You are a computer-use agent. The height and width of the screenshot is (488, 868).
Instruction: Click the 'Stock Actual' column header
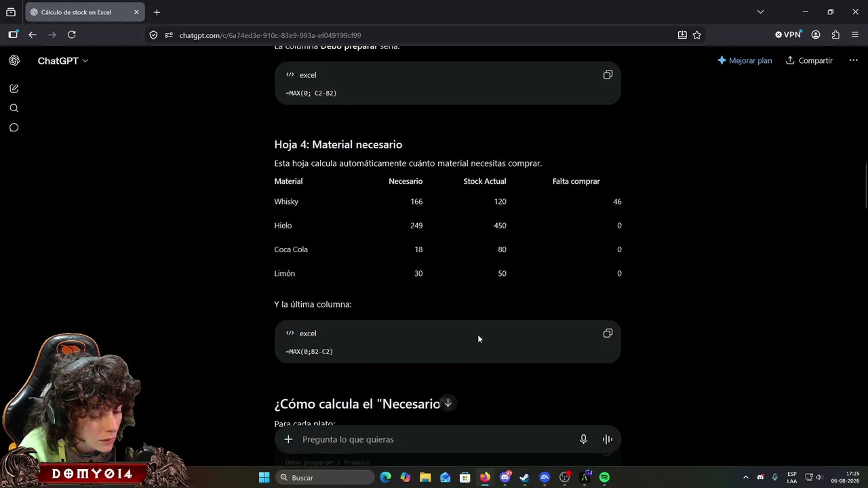point(485,181)
